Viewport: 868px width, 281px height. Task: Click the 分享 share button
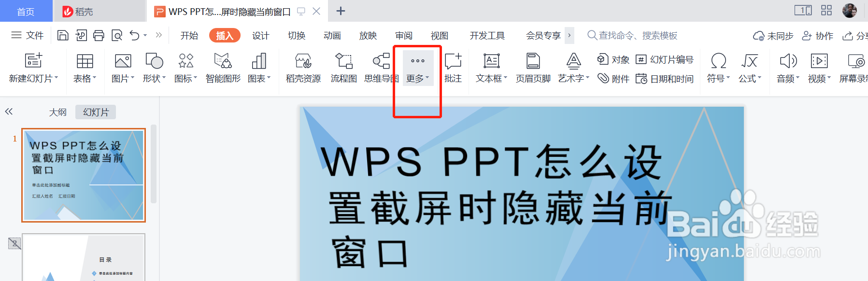click(x=855, y=36)
